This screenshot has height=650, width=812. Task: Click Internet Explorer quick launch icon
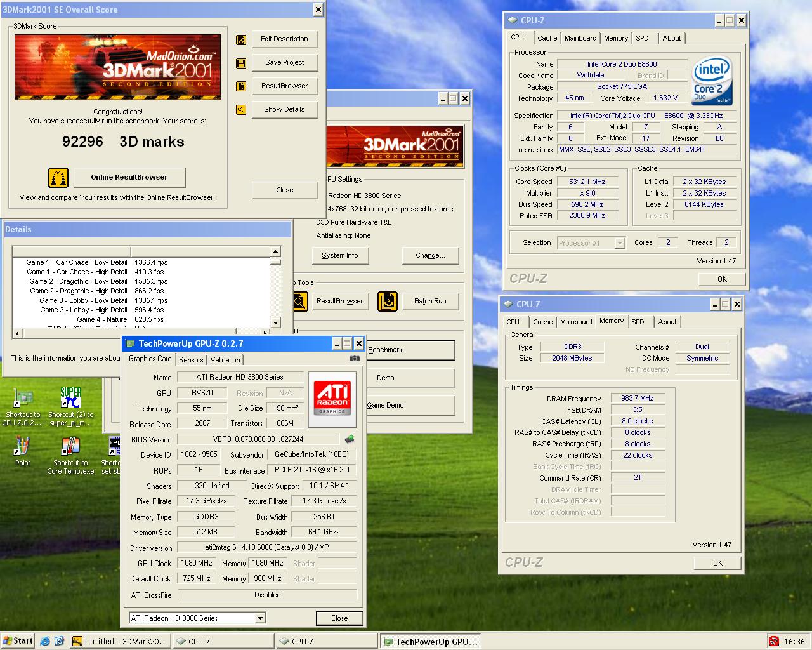tap(45, 641)
